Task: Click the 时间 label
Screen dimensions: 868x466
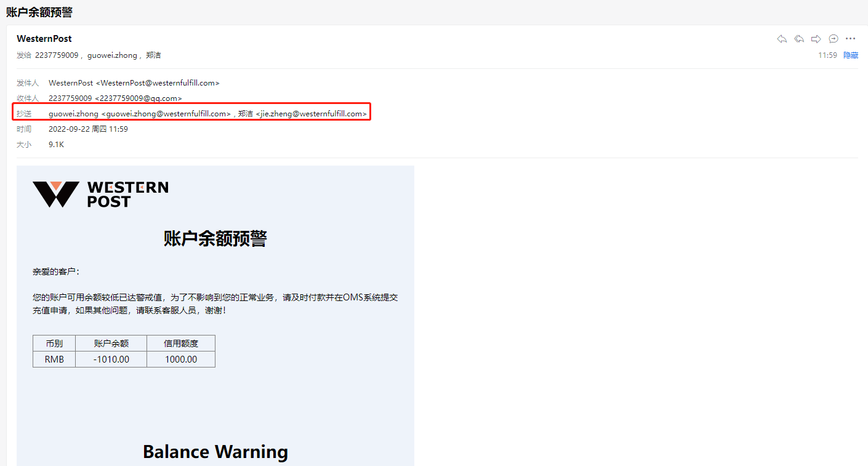Action: pyautogui.click(x=24, y=129)
